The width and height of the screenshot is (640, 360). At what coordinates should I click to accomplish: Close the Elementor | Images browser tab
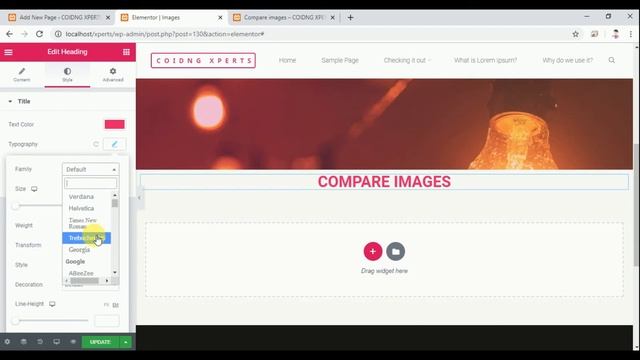(220, 18)
